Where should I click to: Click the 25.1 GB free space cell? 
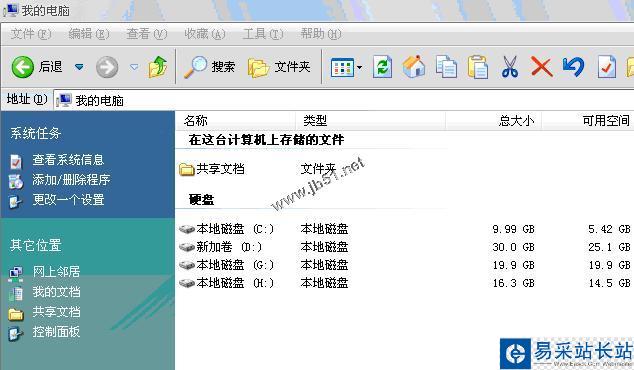point(609,247)
